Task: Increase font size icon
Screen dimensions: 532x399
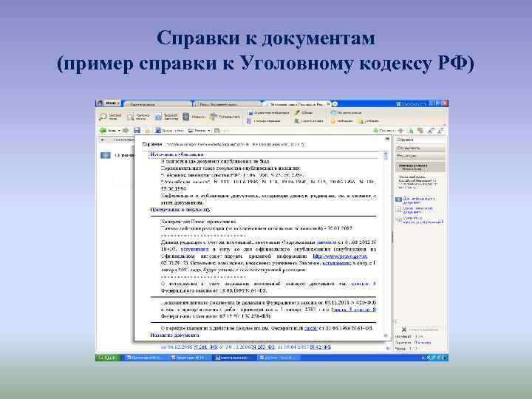Action: pyautogui.click(x=431, y=130)
